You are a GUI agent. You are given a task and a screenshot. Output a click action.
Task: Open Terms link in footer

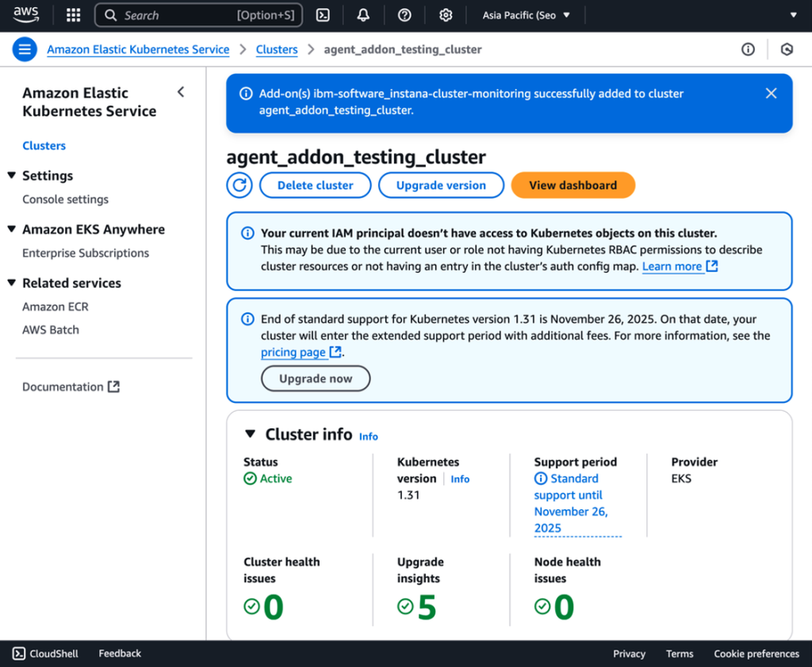pyautogui.click(x=680, y=654)
